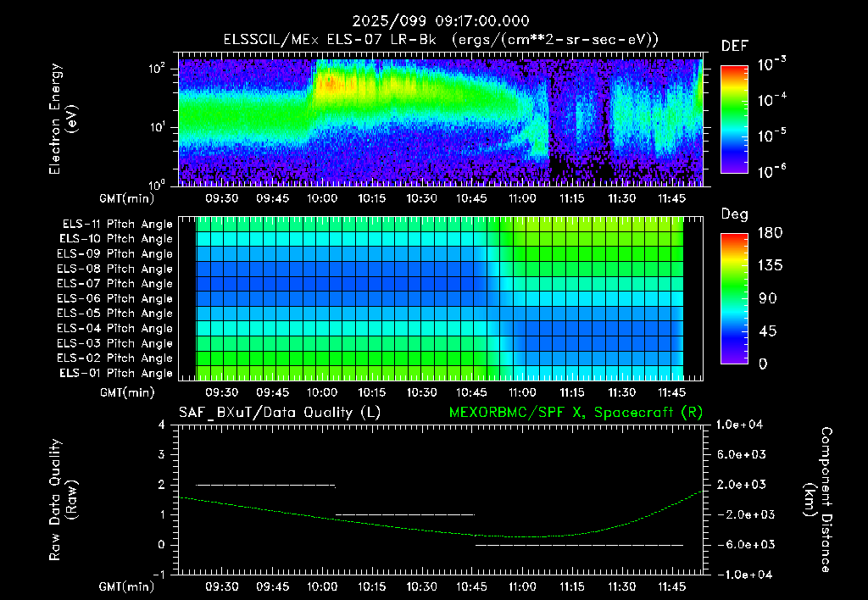Click the data quality line segment at level 0
Screen dimensions: 868x600
579,545
